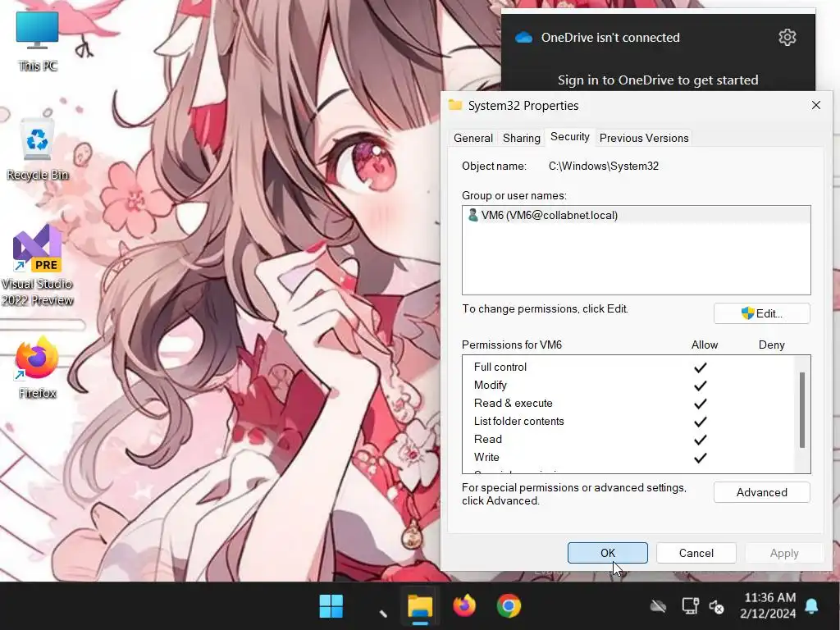Click the 'Full control' permission label
This screenshot has height=630, width=840.
500,367
